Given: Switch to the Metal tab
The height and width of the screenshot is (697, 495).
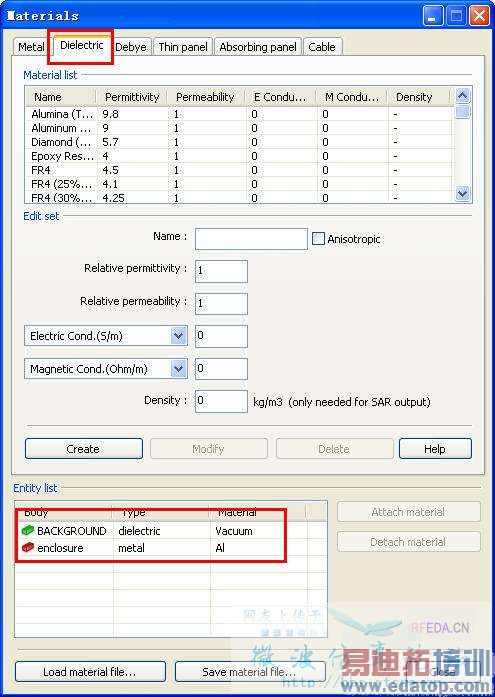Looking at the screenshot, I should coord(32,47).
